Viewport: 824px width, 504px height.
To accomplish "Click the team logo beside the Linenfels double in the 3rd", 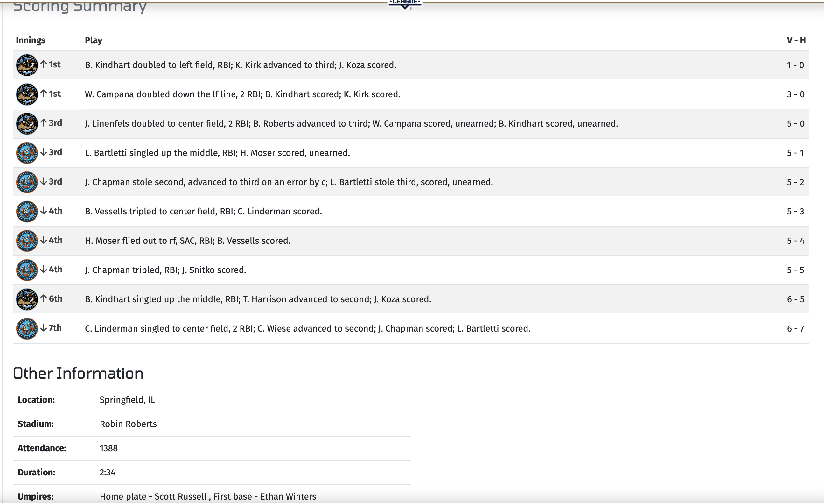I will pyautogui.click(x=27, y=124).
